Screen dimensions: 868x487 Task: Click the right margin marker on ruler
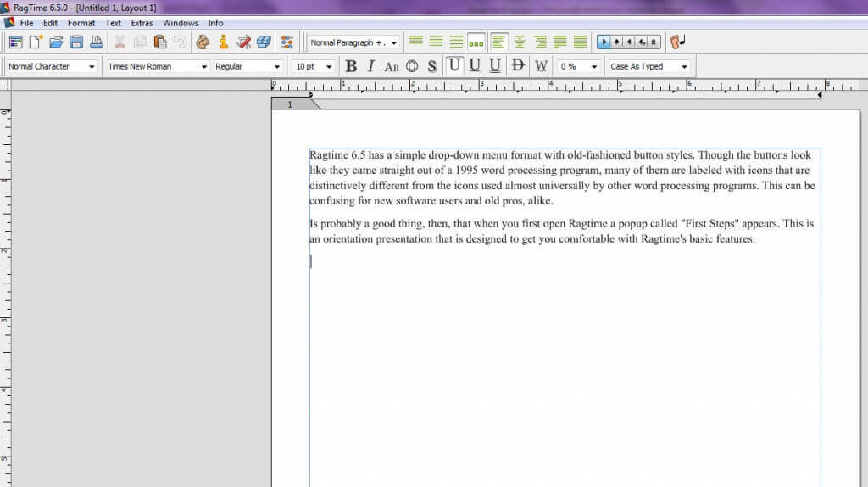[x=820, y=95]
